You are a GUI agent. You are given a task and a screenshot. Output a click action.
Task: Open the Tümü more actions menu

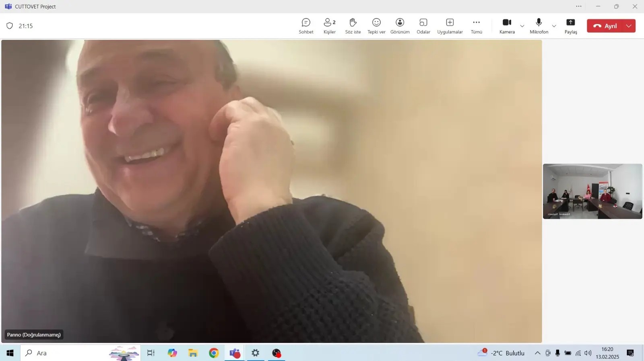click(x=476, y=26)
